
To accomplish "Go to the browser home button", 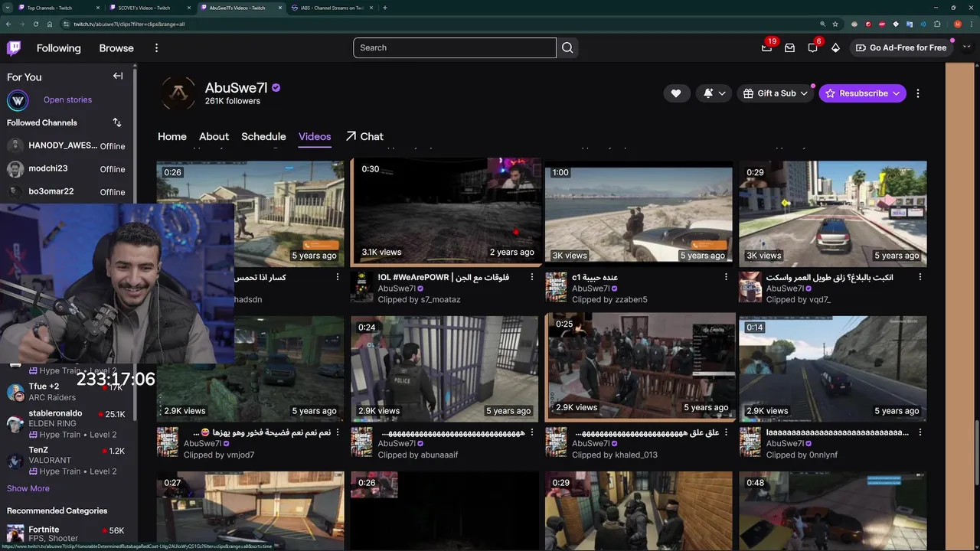I will pyautogui.click(x=49, y=24).
